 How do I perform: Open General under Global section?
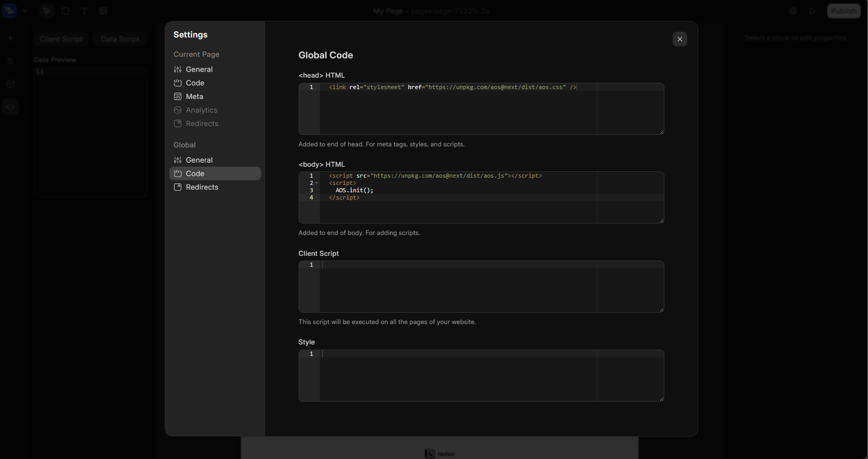215,160
